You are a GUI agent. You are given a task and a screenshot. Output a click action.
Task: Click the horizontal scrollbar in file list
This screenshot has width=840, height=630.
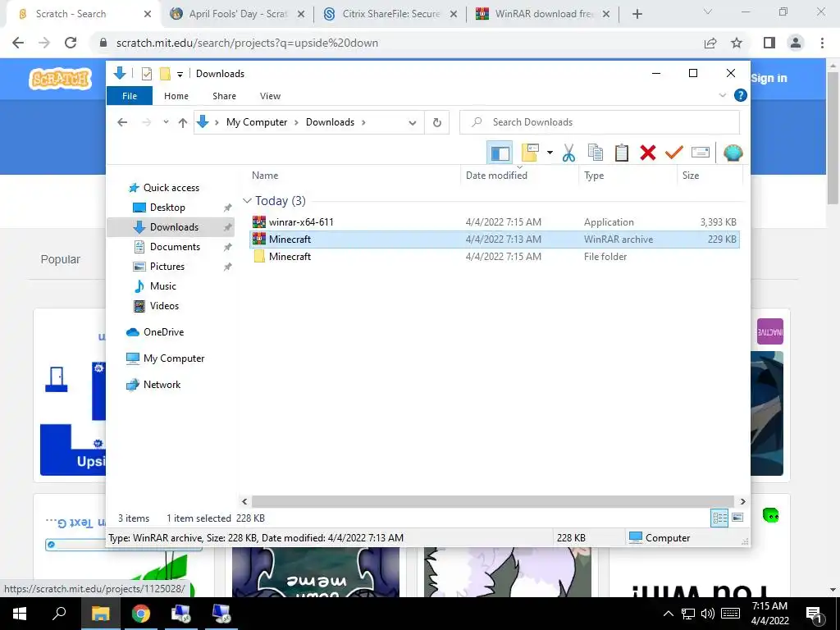493,501
